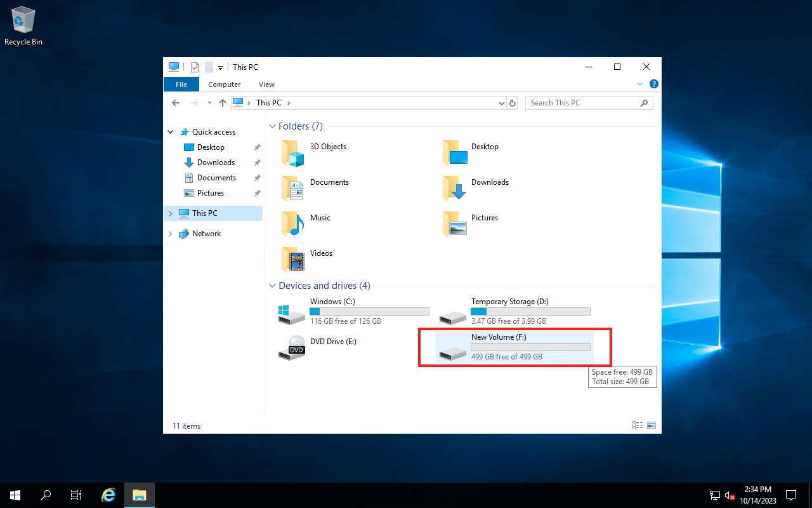
Task: Open the address bar history dropdown
Action: click(x=501, y=103)
